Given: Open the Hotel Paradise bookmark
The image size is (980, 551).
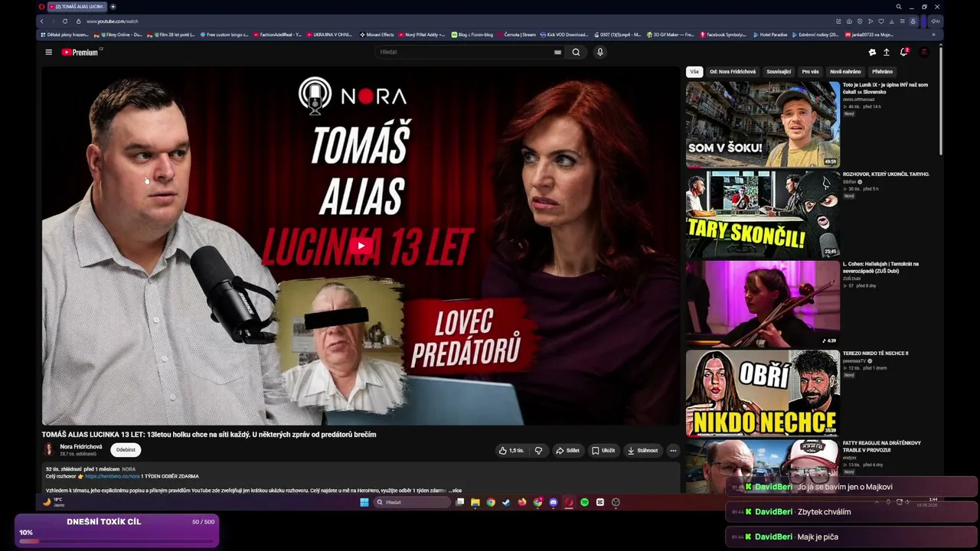Looking at the screenshot, I should (x=769, y=34).
